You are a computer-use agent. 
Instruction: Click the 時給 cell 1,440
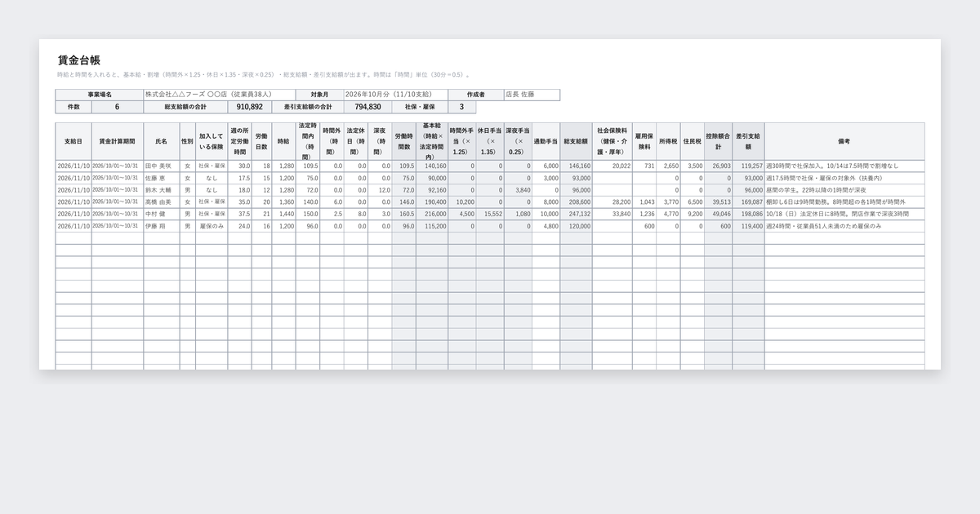[283, 214]
